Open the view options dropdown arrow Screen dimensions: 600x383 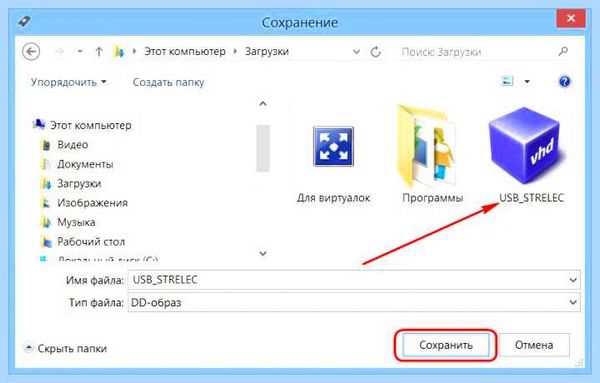coord(527,81)
